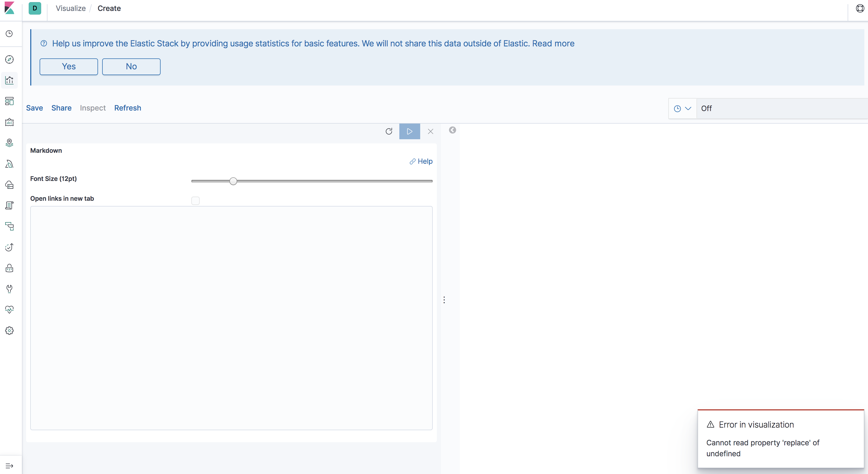Open the markdown Help link
This screenshot has width=868, height=474.
coord(421,161)
